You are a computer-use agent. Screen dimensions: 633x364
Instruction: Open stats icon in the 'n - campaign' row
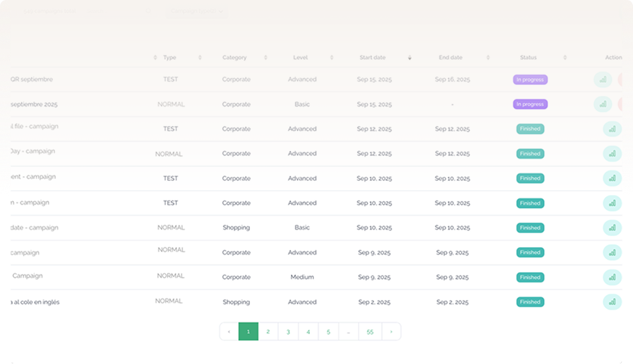612,203
